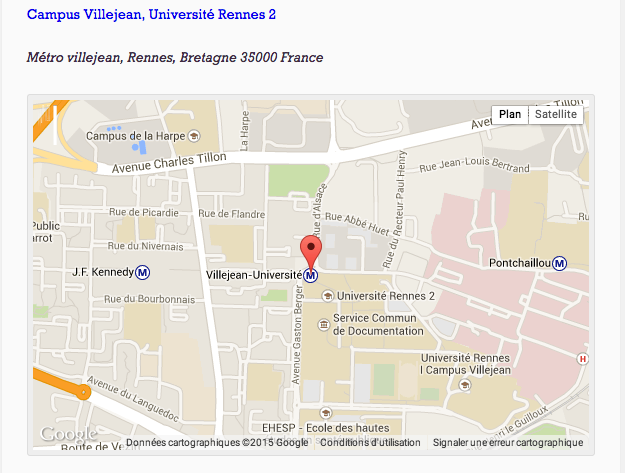Click the Rue du Nivernais label

(145, 246)
